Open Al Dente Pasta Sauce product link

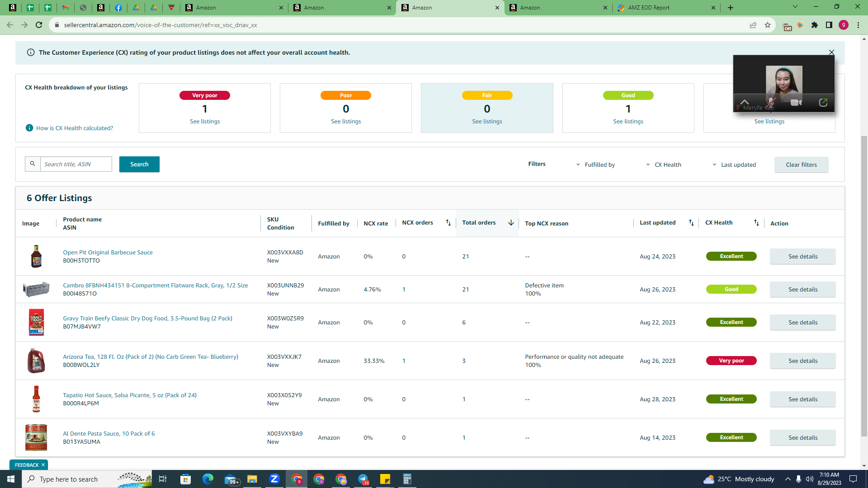109,433
